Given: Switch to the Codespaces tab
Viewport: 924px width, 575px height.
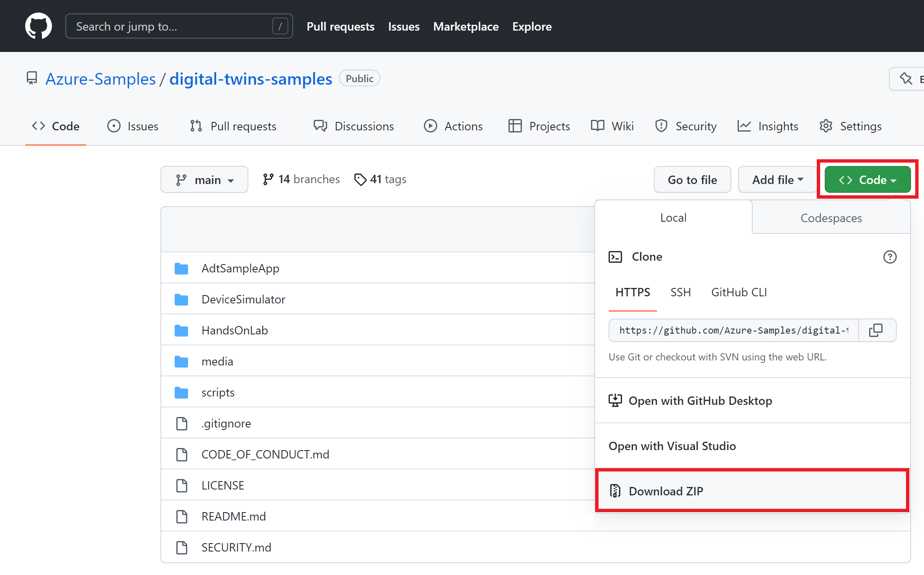Looking at the screenshot, I should pyautogui.click(x=831, y=218).
